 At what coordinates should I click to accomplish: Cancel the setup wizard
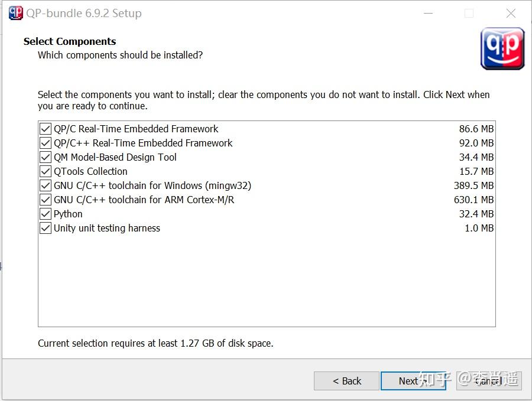(x=489, y=381)
